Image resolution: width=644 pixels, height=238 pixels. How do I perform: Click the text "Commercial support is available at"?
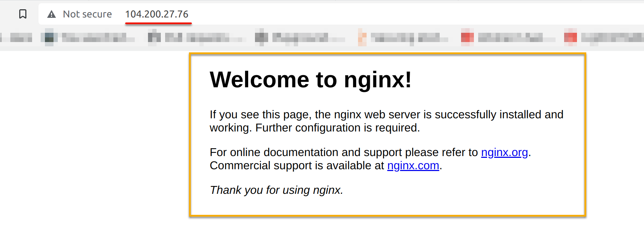(297, 166)
